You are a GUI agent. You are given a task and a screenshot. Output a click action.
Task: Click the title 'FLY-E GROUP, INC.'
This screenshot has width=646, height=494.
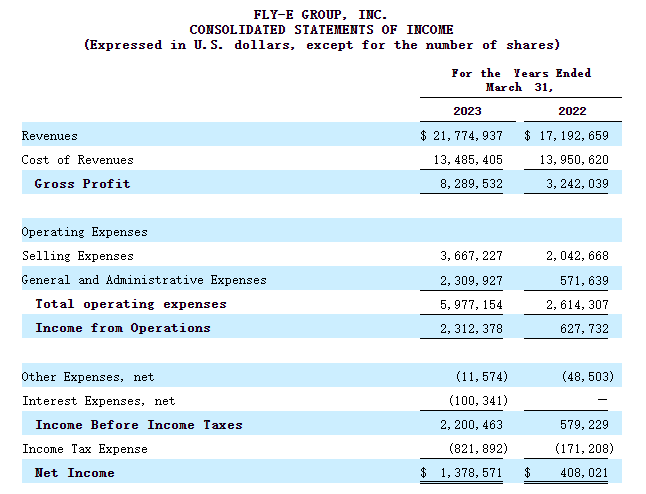320,15
